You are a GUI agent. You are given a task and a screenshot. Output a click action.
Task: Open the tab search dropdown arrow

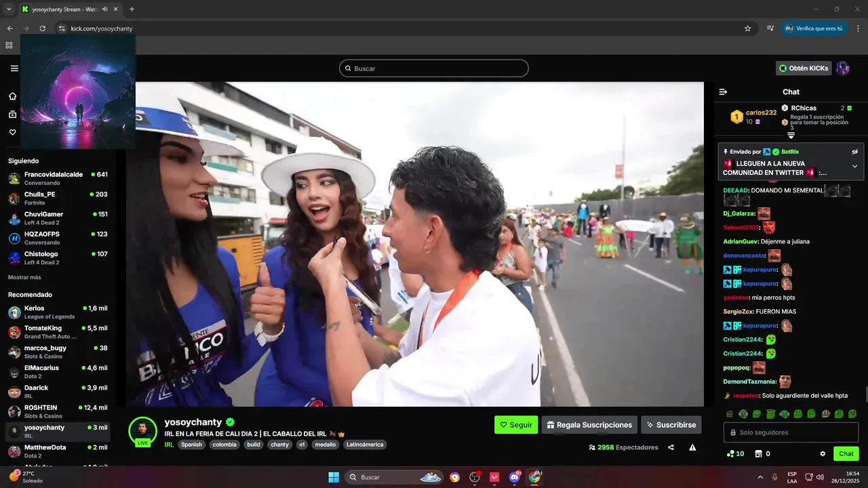click(9, 9)
